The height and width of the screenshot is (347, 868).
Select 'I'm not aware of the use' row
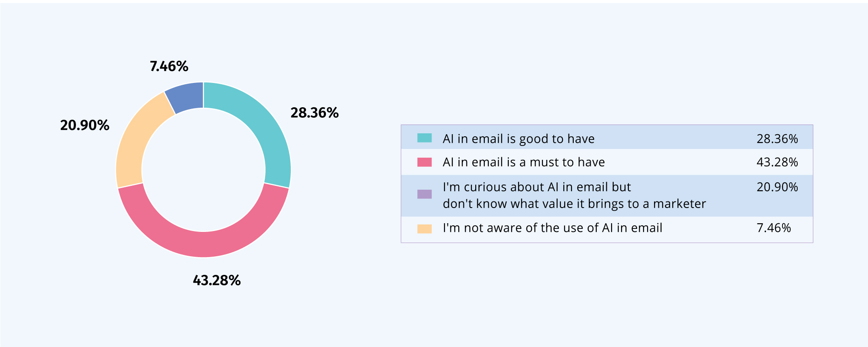tap(607, 229)
